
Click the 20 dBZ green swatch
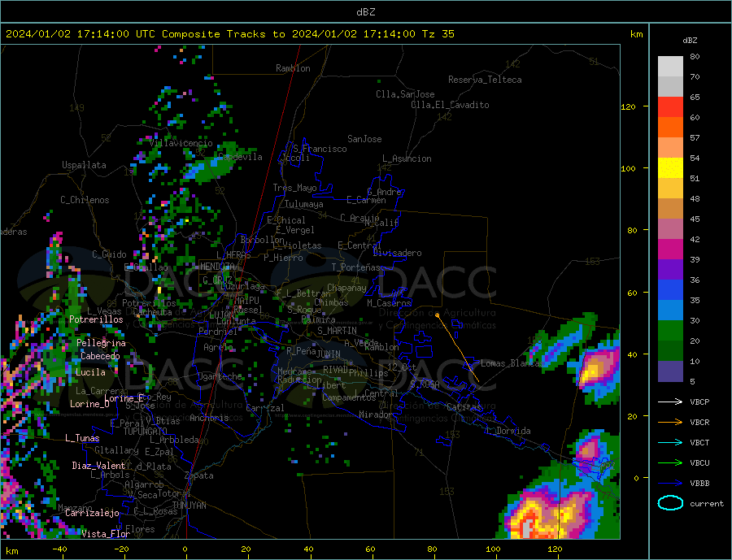670,331
